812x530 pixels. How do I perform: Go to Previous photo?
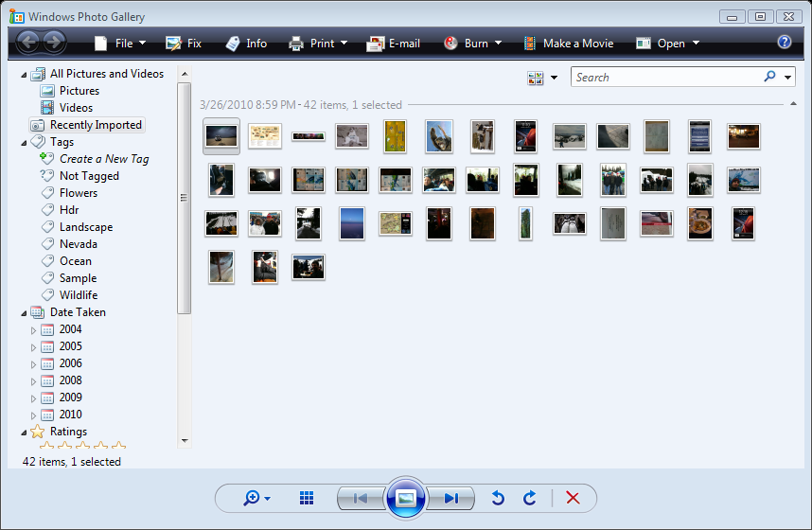tap(361, 499)
